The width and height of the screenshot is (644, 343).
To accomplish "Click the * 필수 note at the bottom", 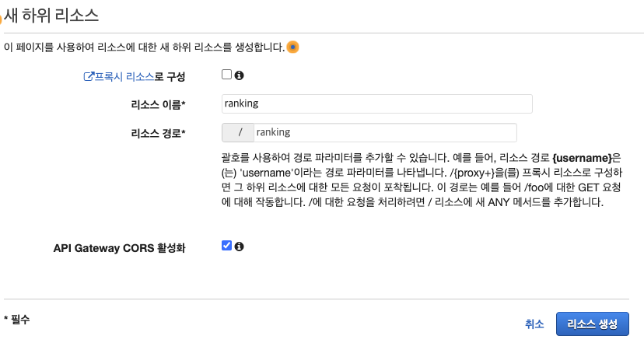I will point(17,319).
